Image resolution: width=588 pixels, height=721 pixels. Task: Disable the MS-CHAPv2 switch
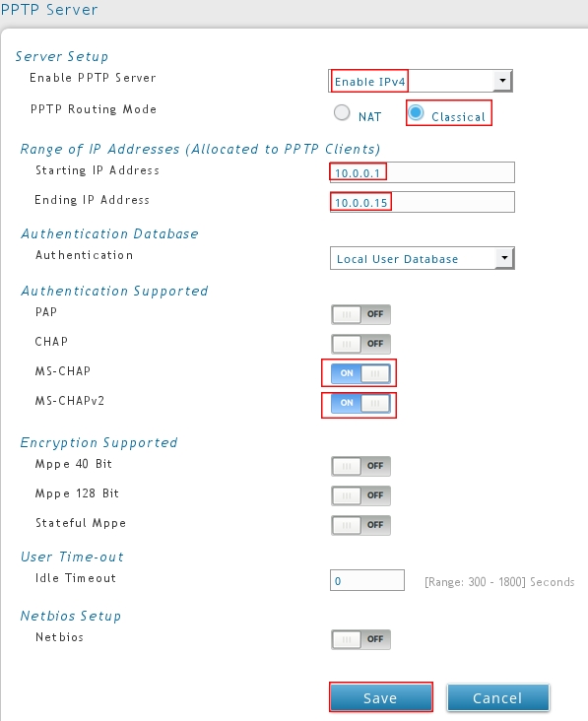pos(360,403)
